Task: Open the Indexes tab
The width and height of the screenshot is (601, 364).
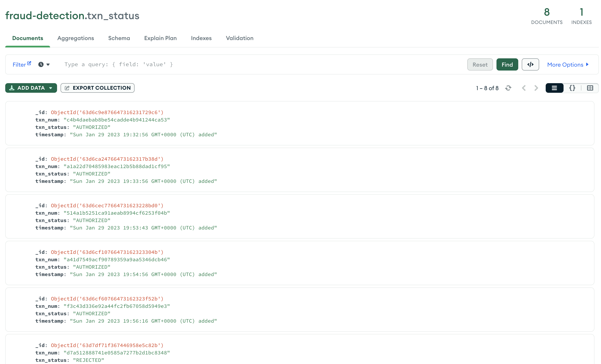Action: tap(201, 38)
